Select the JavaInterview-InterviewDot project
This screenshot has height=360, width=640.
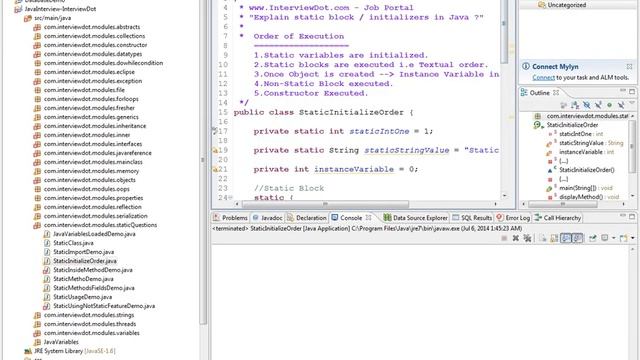tap(60, 9)
